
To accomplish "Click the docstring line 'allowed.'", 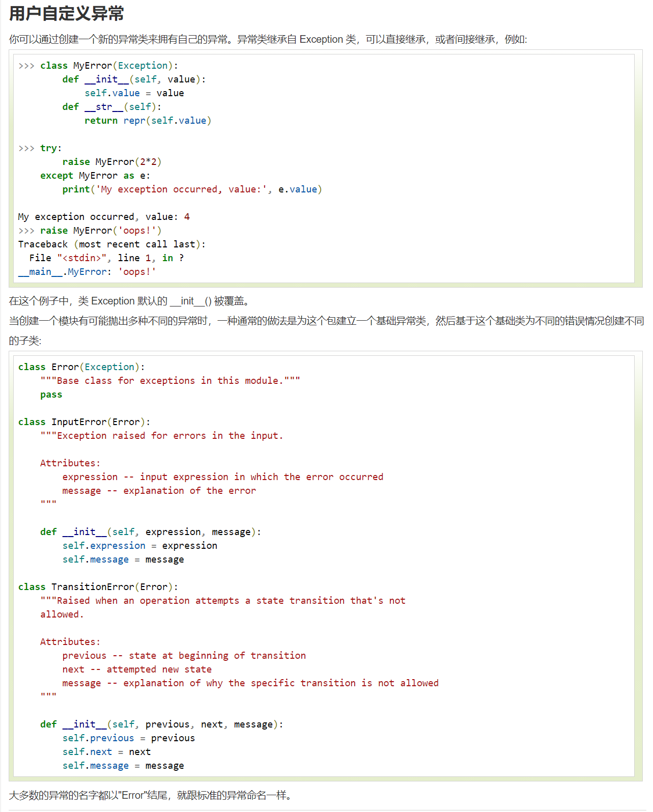I will point(62,614).
